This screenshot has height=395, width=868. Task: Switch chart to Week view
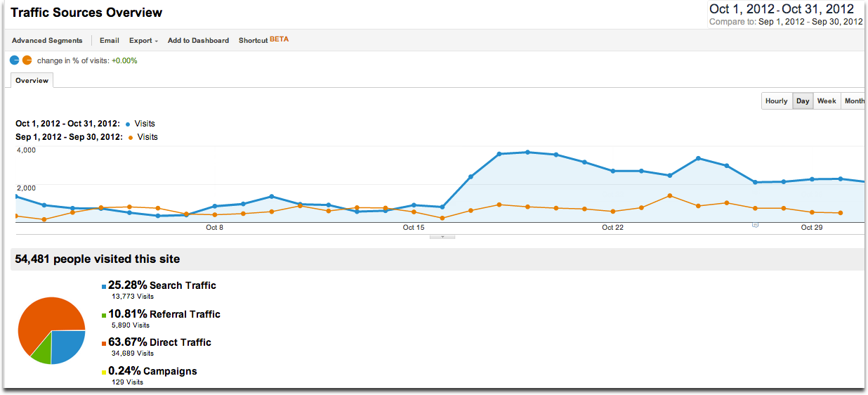coord(827,101)
